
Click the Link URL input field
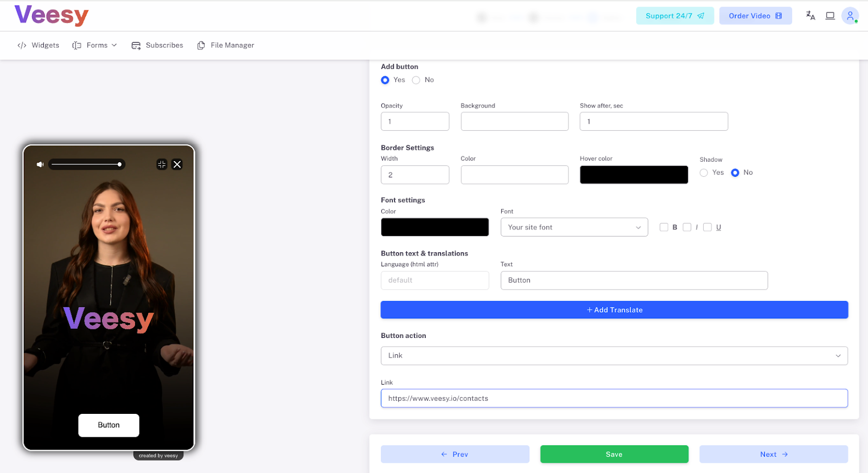click(614, 398)
